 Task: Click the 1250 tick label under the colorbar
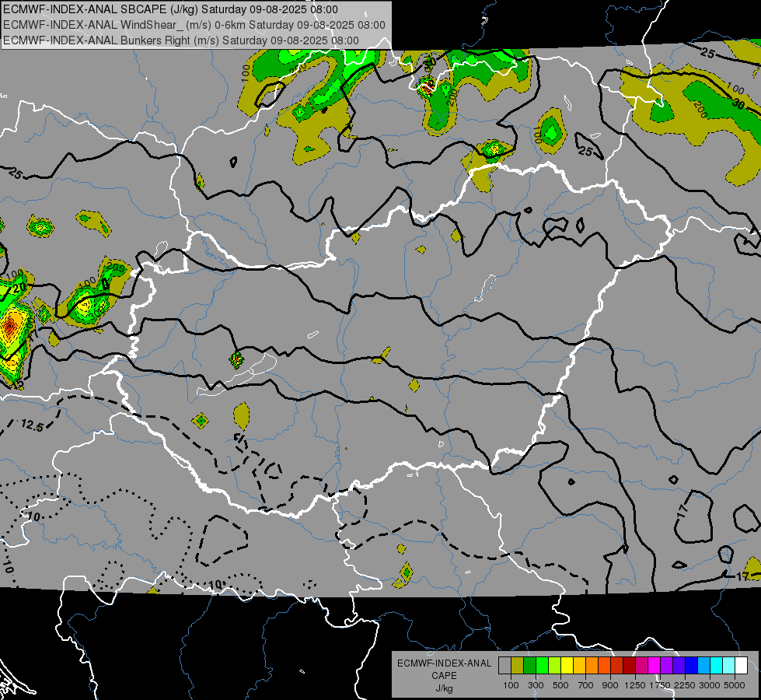(635, 685)
